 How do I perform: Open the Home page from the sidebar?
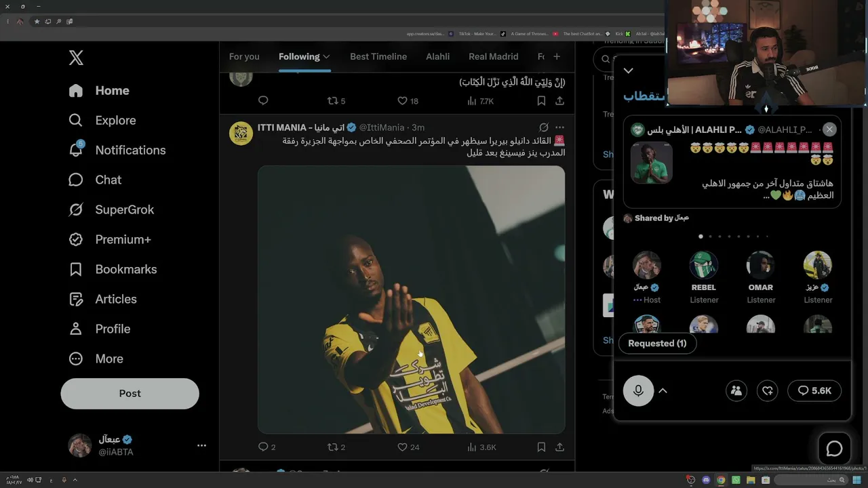pos(99,90)
